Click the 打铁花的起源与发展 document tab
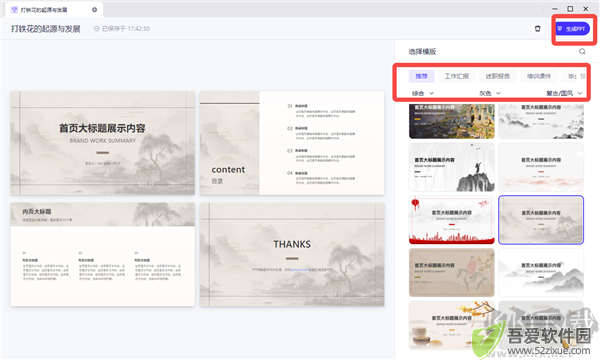The image size is (600, 360). pyautogui.click(x=54, y=10)
